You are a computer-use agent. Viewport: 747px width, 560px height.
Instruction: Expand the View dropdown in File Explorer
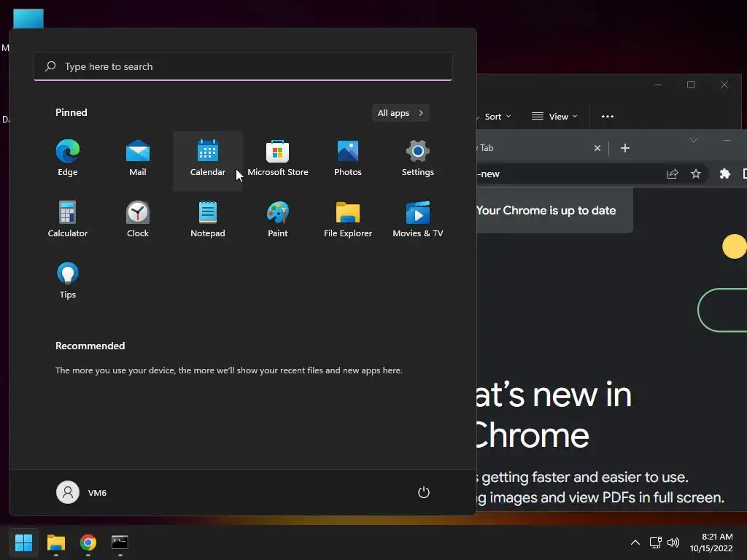554,117
